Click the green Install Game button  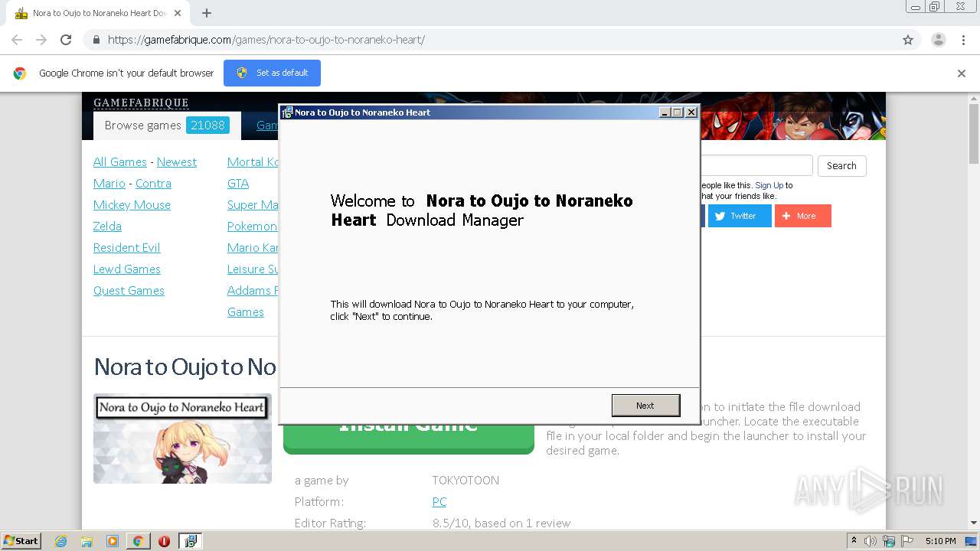[408, 438]
